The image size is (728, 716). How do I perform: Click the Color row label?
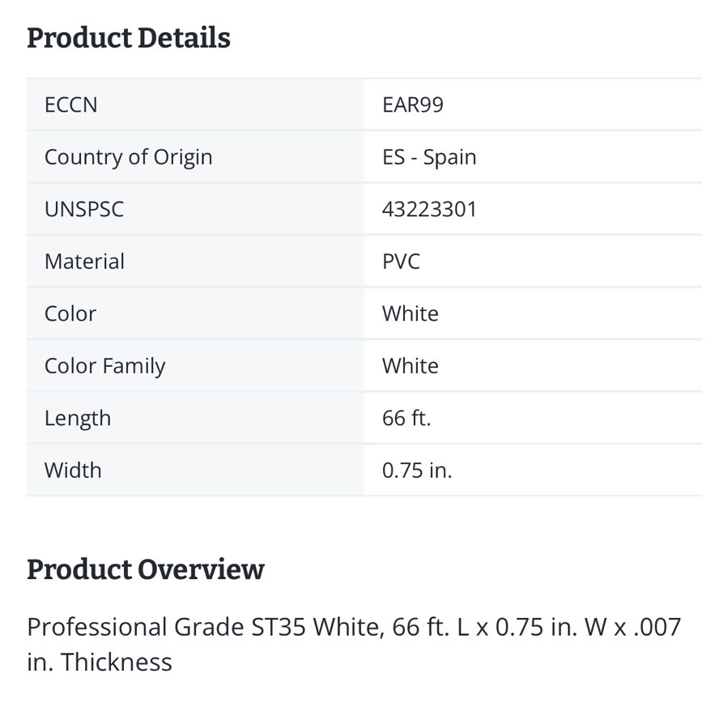point(70,313)
